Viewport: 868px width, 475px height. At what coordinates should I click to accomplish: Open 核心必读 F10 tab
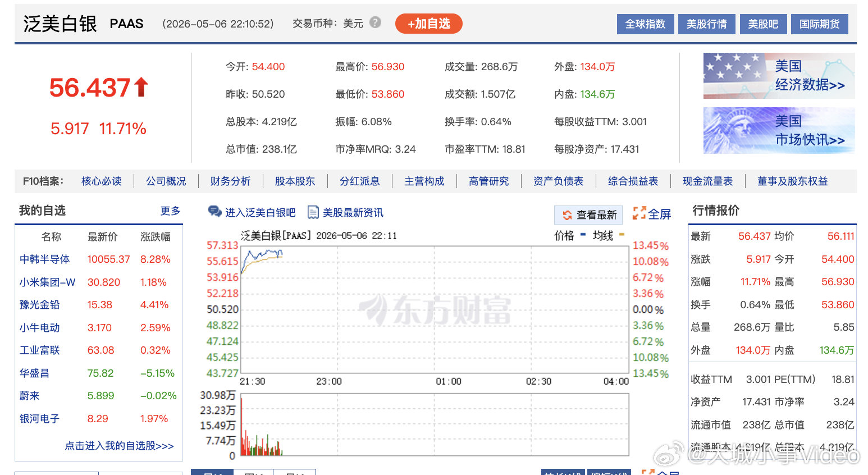point(102,181)
